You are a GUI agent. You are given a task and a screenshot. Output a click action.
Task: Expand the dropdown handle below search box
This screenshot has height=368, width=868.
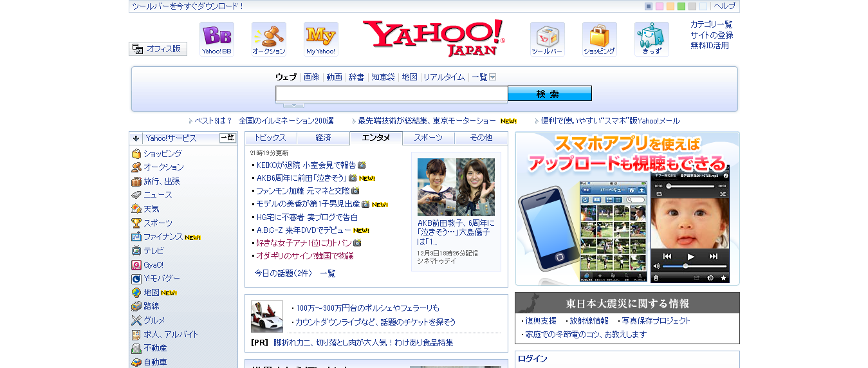pyautogui.click(x=293, y=105)
